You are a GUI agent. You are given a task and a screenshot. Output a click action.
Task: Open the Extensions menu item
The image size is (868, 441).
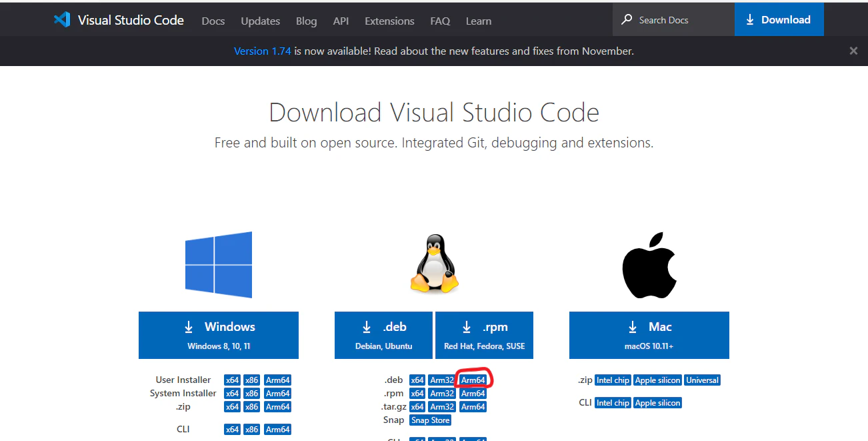pos(389,21)
